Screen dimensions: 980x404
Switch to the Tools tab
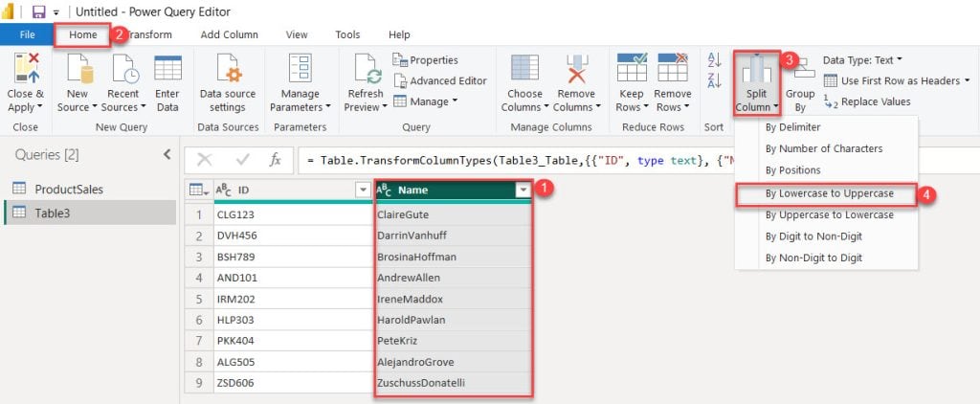(x=347, y=34)
